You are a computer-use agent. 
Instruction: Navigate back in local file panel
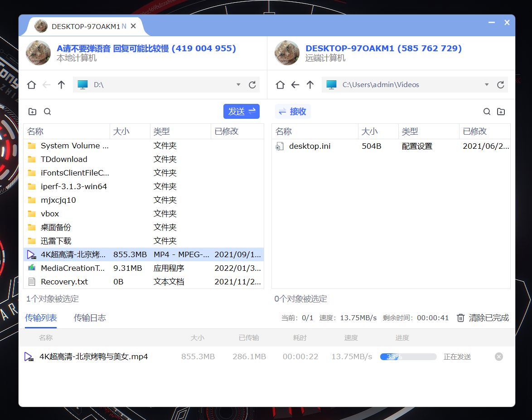tap(47, 84)
